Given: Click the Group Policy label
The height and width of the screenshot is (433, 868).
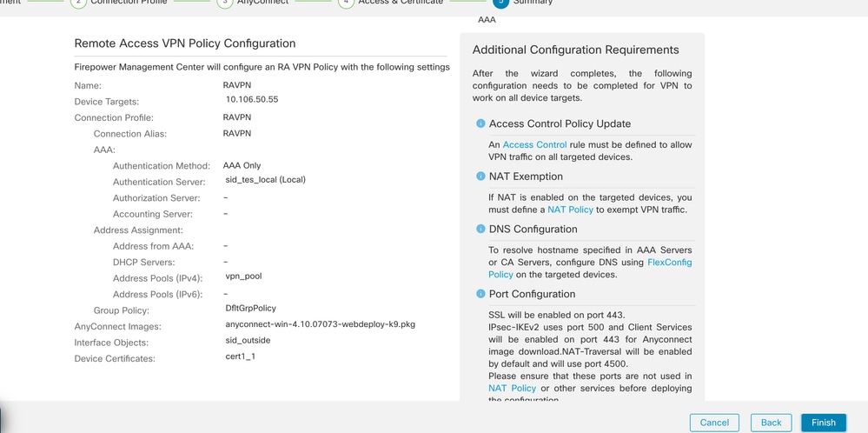Looking at the screenshot, I should [x=122, y=310].
